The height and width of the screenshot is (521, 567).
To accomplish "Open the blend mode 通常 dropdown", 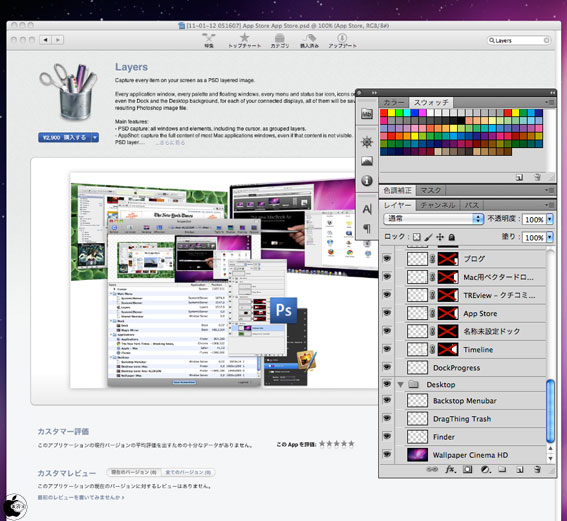I will coord(433,219).
